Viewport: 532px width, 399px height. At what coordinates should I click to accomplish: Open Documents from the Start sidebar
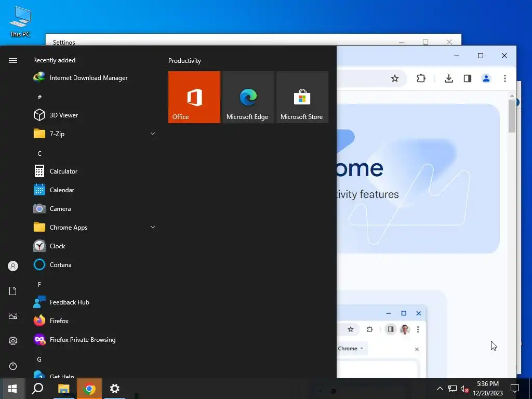[x=13, y=291]
